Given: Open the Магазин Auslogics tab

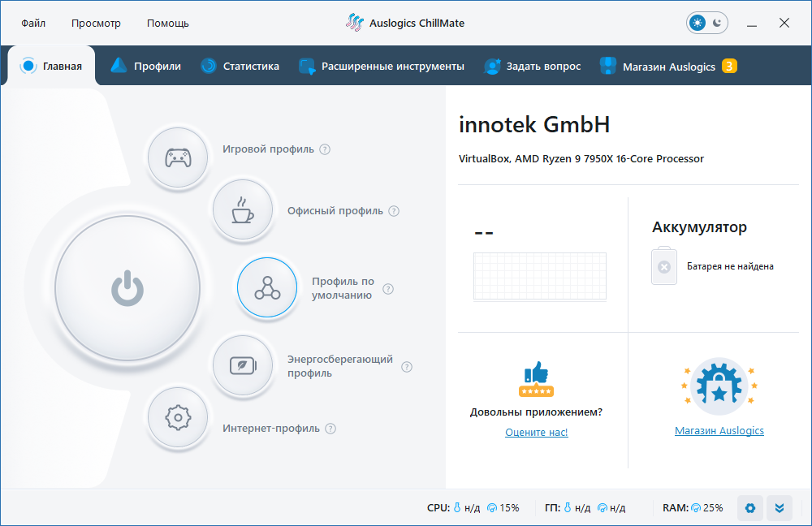Looking at the screenshot, I should coord(668,66).
